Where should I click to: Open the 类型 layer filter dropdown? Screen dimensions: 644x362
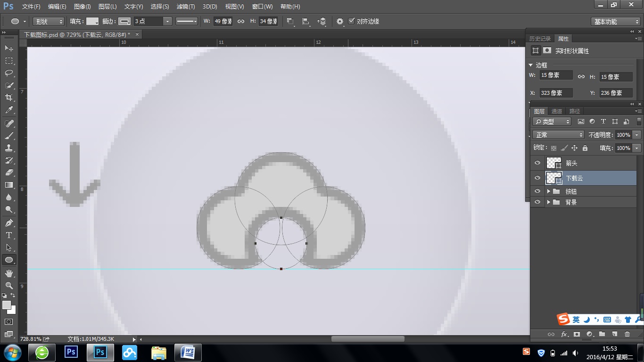(x=552, y=122)
